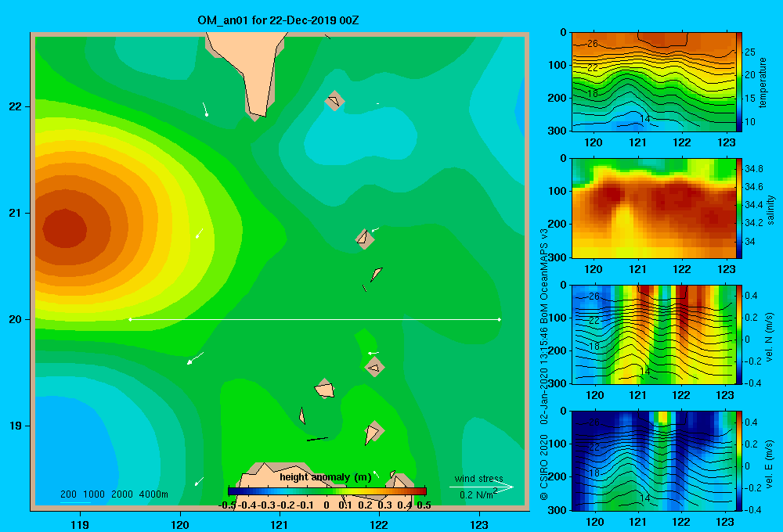Click the "0.5" maximum tick of the height anomaly scale
783x532 pixels.
pyautogui.click(x=424, y=505)
